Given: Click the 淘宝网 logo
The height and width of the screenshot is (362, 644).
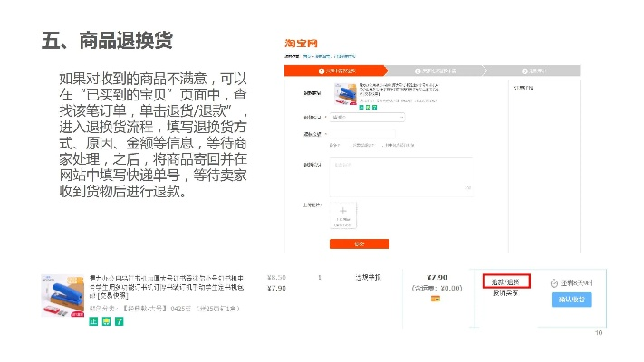Looking at the screenshot, I should point(301,43).
